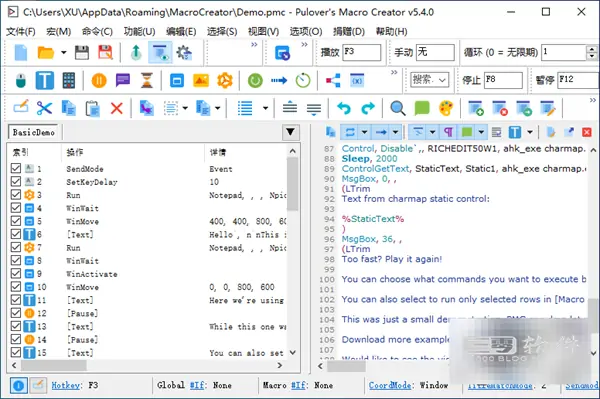Viewport: 600px width, 399px height.
Task: Open the 编辑(E) menu
Action: (x=181, y=31)
